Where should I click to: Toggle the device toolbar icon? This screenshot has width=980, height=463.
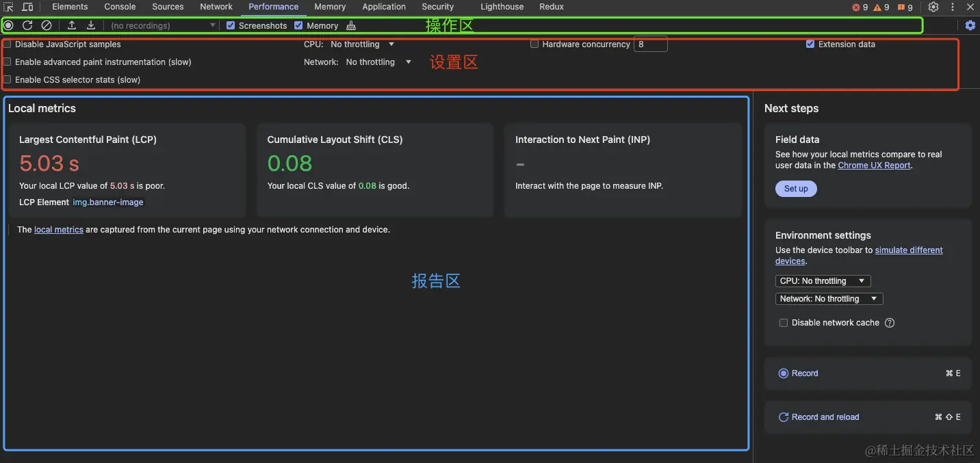27,7
